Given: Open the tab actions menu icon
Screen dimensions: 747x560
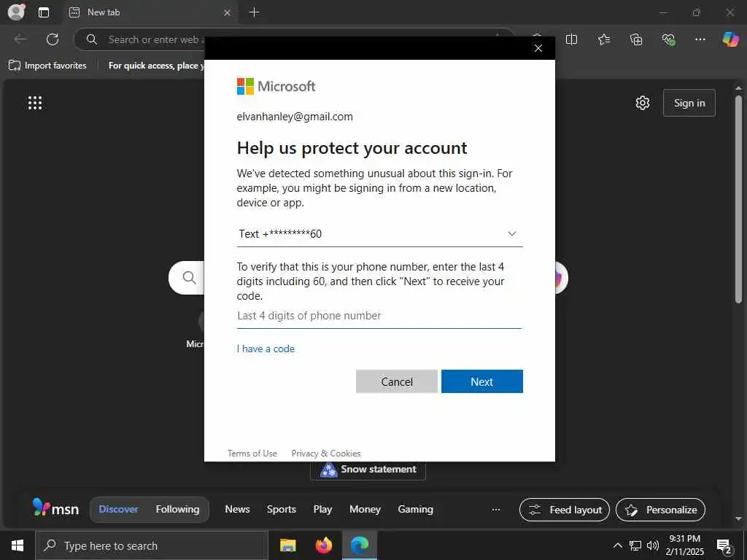Looking at the screenshot, I should point(44,12).
